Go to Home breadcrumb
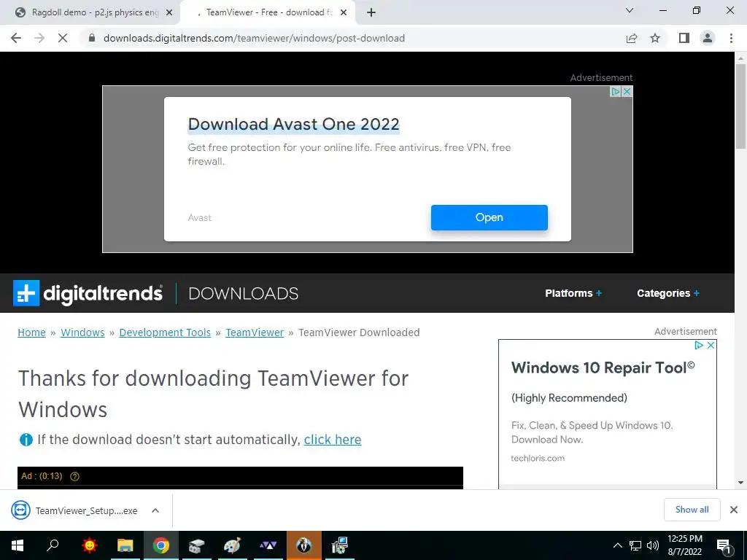 click(x=31, y=332)
